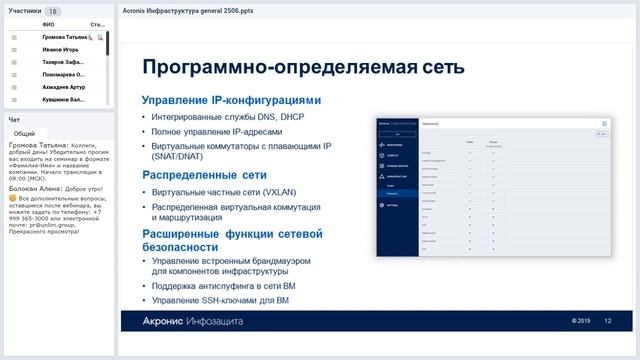640x360 pixels.
Task: Click the bullet about SNAT/DNAT floating IP
Action: click(x=241, y=151)
